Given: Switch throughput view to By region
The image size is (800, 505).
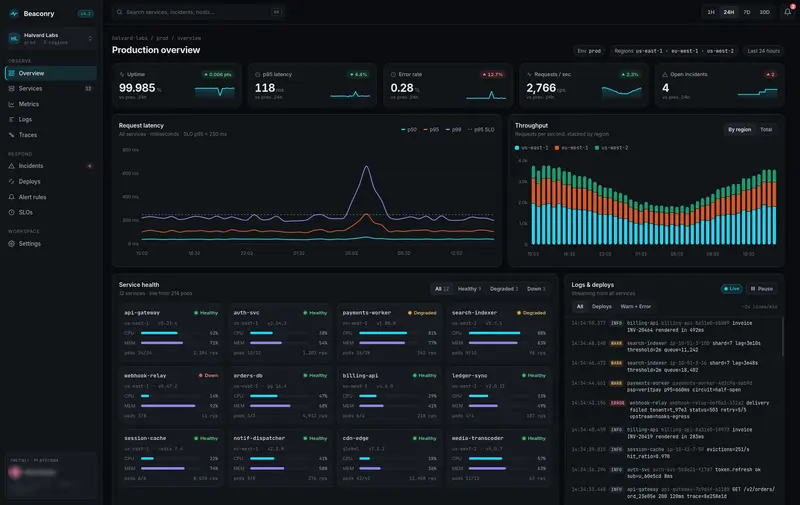Looking at the screenshot, I should pos(739,130).
